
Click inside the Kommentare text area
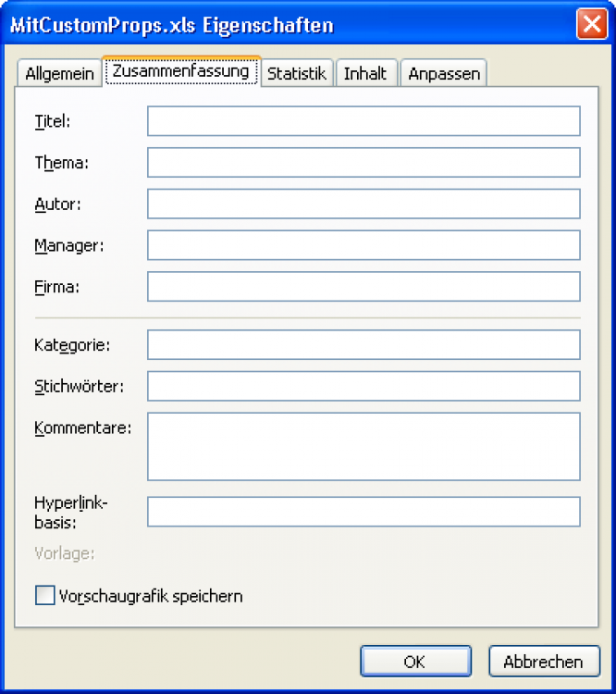(x=363, y=447)
